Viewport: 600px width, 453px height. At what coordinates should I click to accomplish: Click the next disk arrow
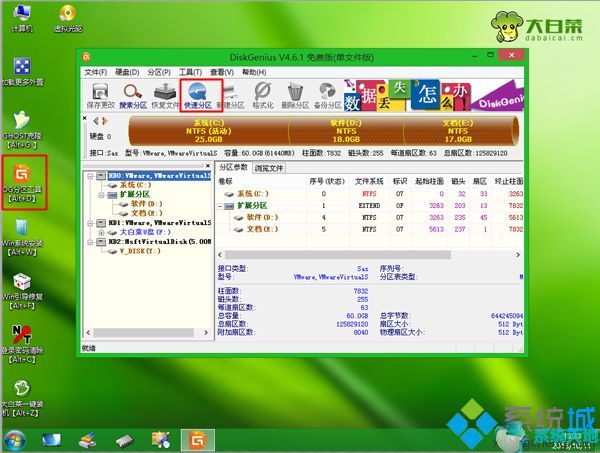[x=104, y=121]
